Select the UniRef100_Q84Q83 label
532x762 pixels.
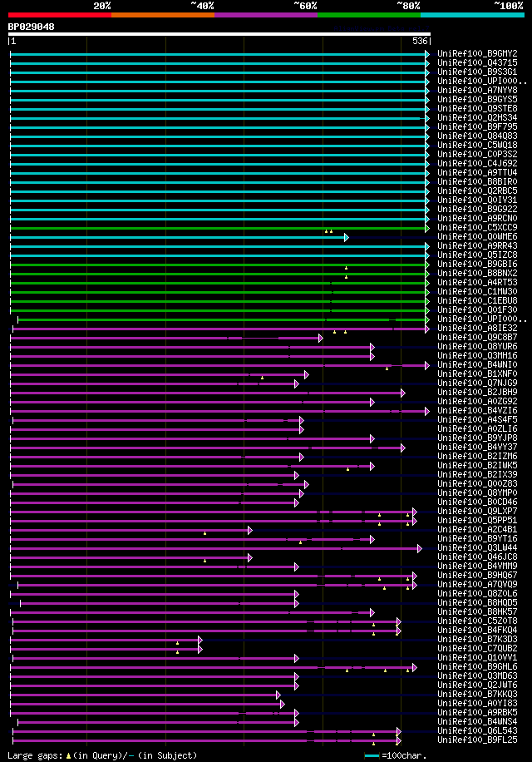[477, 136]
